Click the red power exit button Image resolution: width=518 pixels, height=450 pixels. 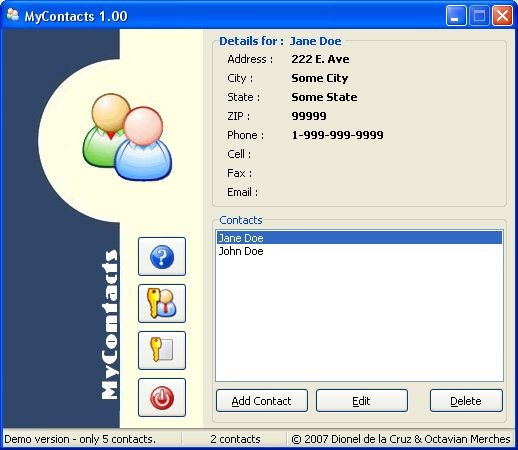(162, 397)
